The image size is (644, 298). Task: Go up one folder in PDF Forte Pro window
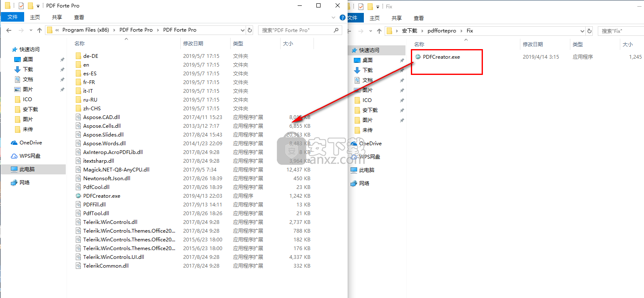40,30
